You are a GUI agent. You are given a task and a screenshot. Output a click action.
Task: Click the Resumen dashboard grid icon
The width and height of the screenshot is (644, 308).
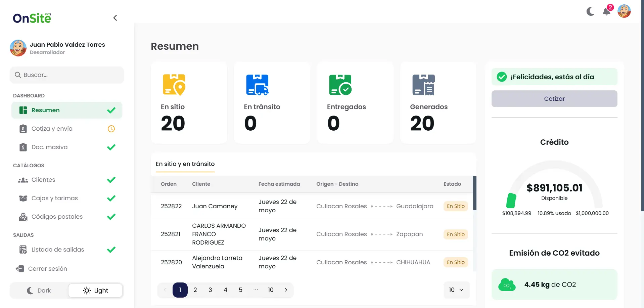coord(23,110)
